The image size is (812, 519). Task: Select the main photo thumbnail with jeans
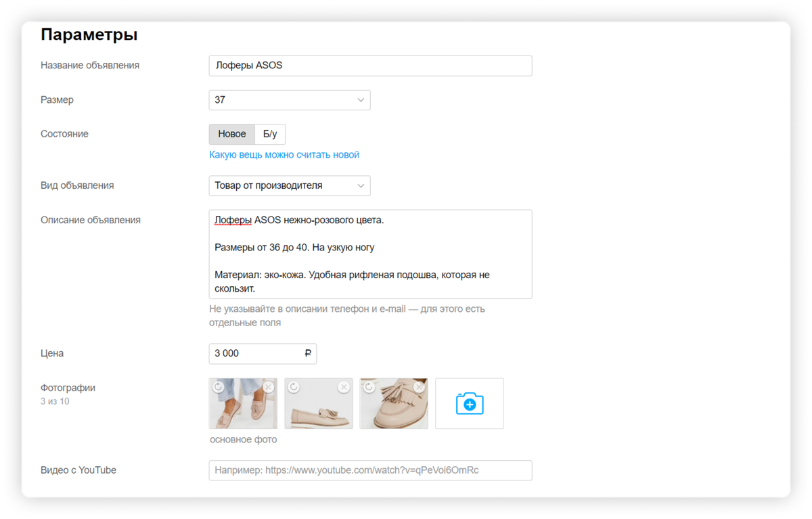point(243,403)
